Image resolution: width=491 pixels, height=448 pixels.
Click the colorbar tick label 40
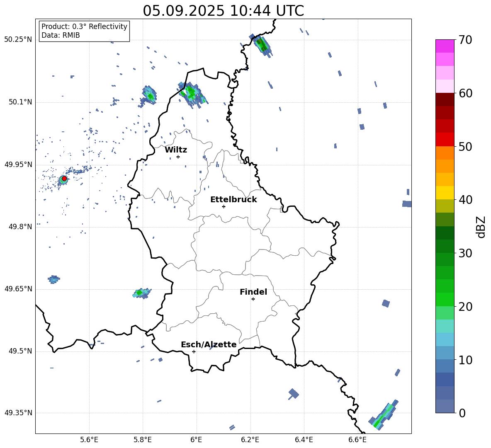coord(465,200)
